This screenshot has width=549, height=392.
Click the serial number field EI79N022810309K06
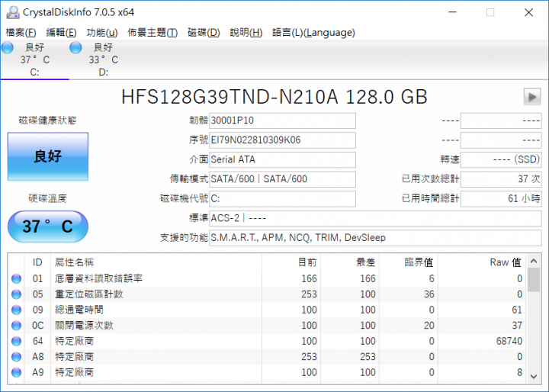282,140
